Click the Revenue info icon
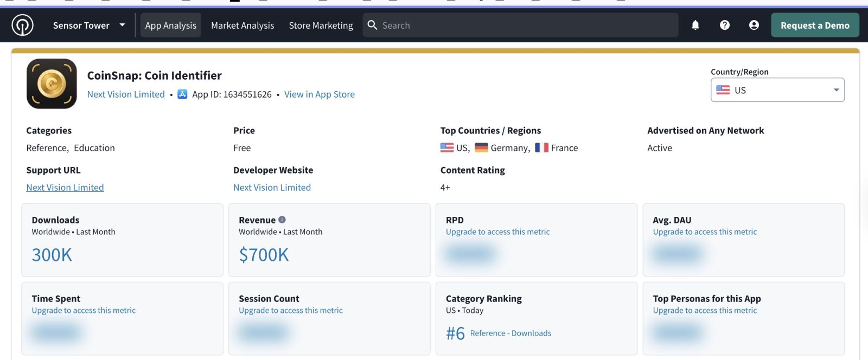 (282, 220)
